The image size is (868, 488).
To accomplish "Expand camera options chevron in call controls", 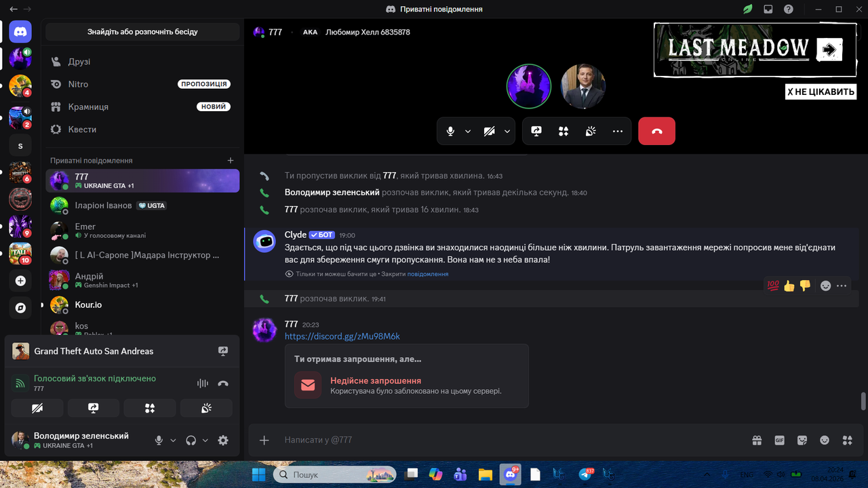I will (507, 131).
